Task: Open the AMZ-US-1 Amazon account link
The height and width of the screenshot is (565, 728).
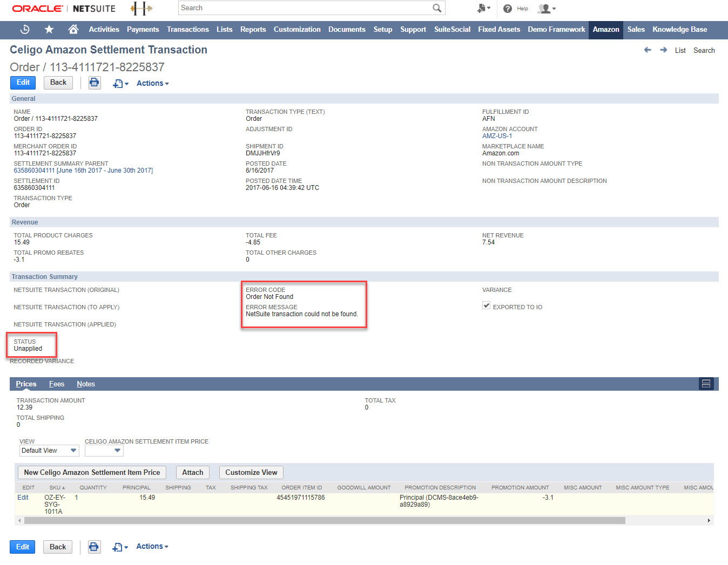Action: coord(497,136)
